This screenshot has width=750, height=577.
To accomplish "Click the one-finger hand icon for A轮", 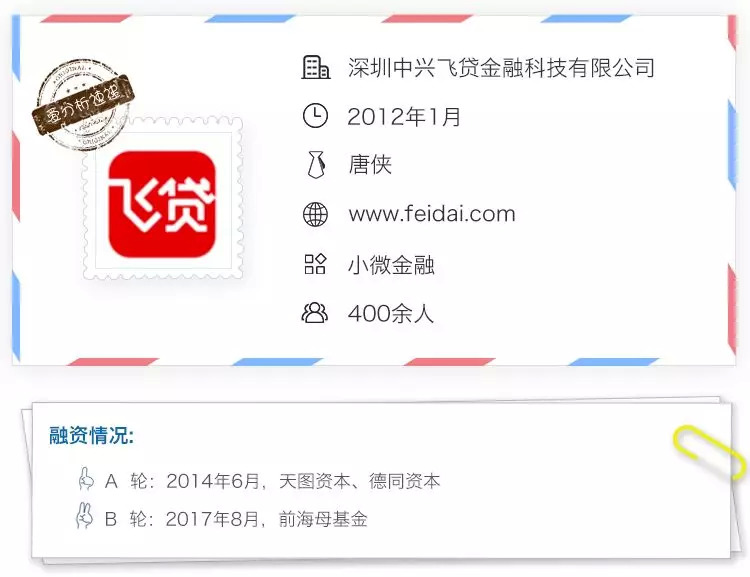I will (86, 478).
